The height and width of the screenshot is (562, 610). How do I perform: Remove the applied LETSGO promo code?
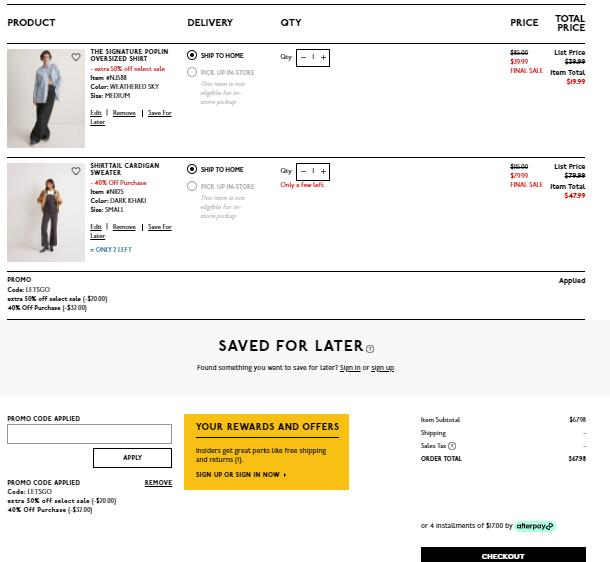(158, 483)
